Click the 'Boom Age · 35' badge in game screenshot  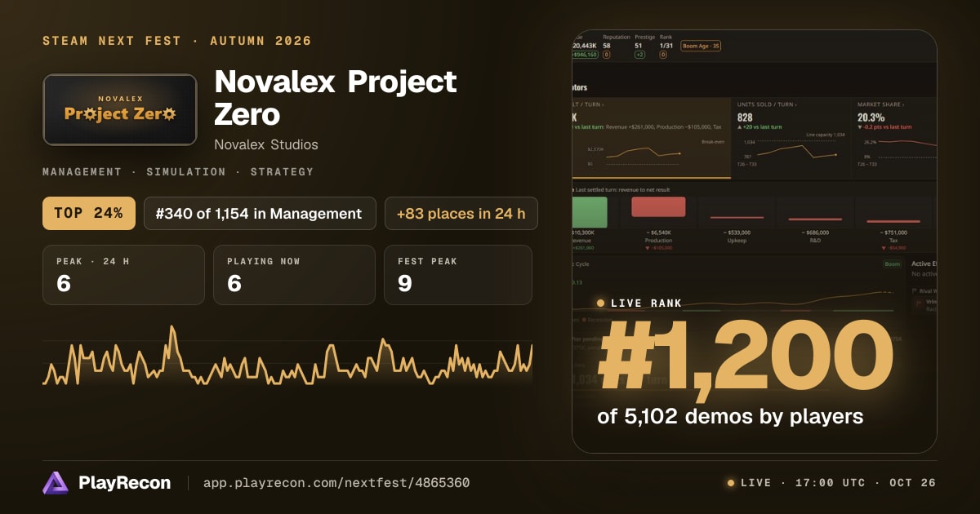click(701, 46)
